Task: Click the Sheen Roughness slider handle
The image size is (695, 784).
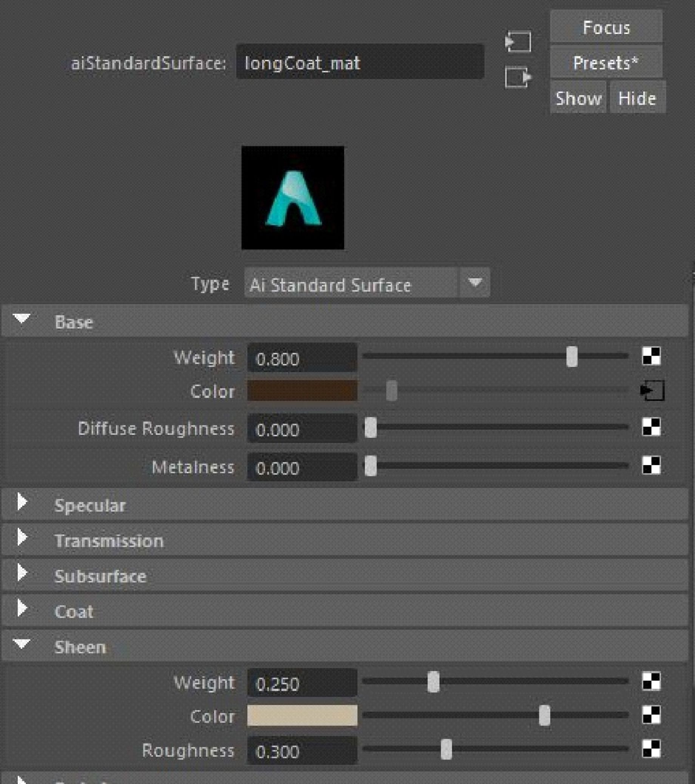Action: point(446,749)
